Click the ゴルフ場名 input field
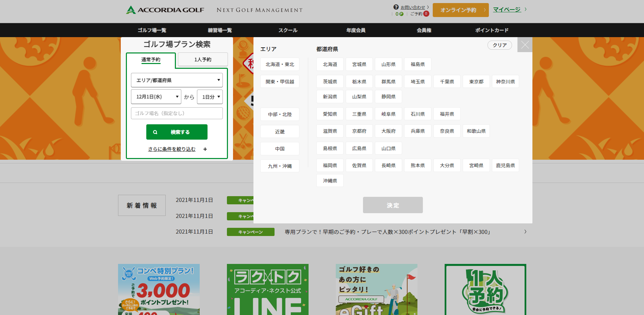 tap(177, 113)
